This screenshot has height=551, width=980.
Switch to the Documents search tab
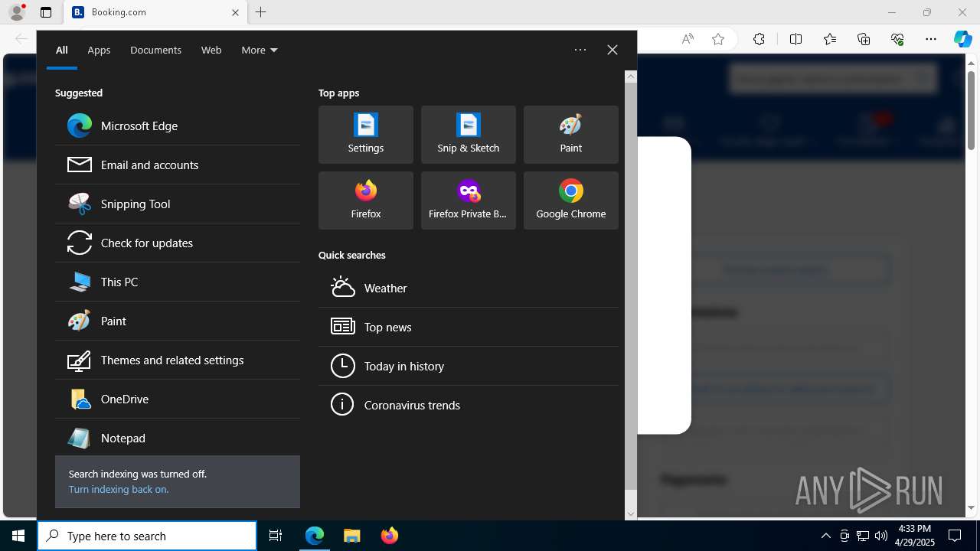click(155, 50)
